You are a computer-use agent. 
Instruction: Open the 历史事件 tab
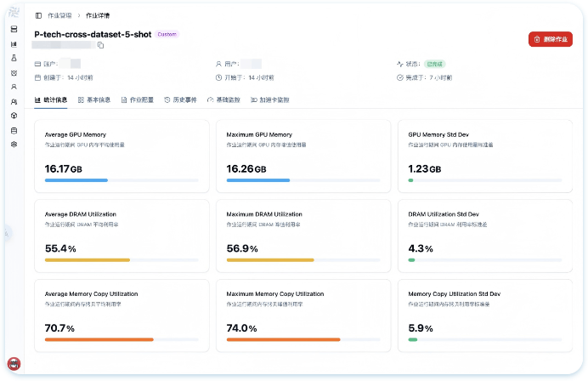(x=180, y=100)
